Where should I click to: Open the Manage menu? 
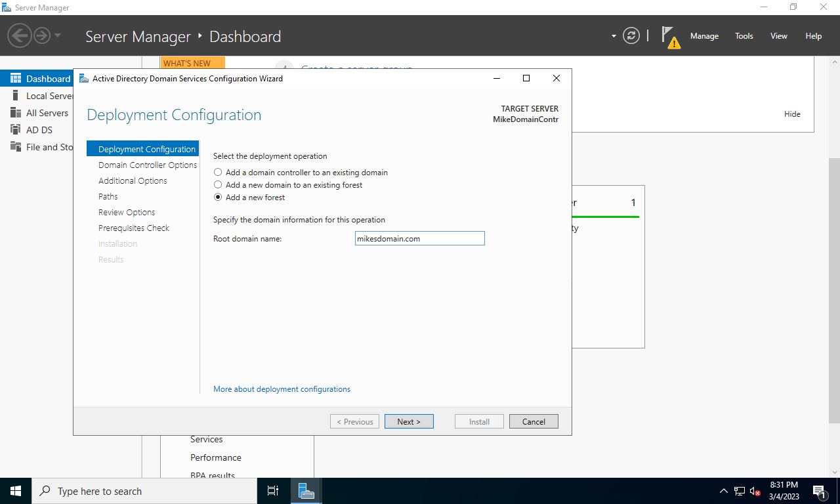coord(704,36)
